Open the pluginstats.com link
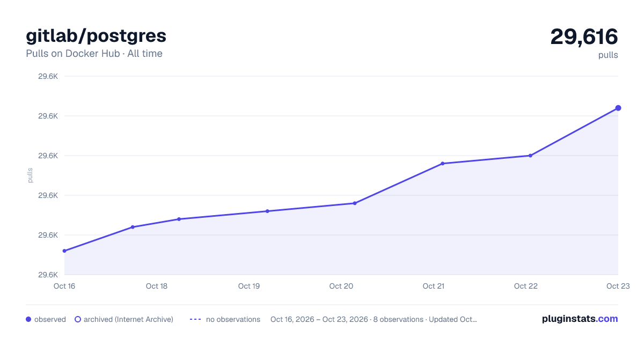Image resolution: width=644 pixels, height=338 pixels. 580,319
